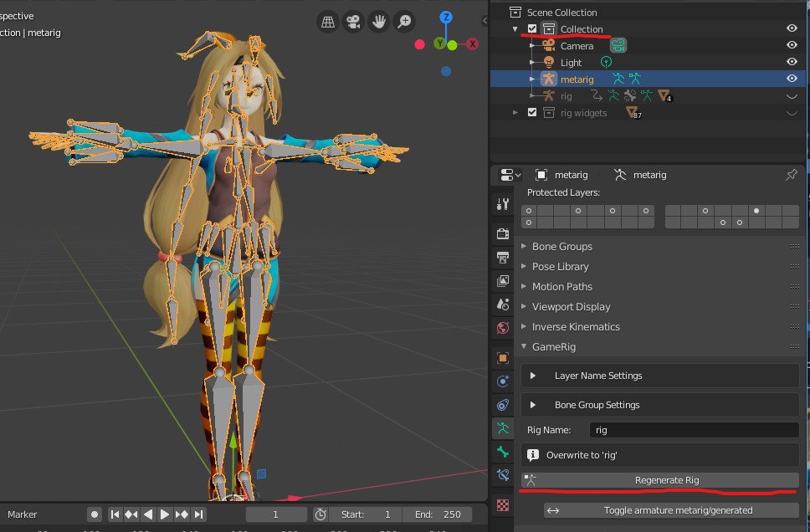Expand the Inverse Kinematics panel
The width and height of the screenshot is (810, 532).
pos(524,326)
